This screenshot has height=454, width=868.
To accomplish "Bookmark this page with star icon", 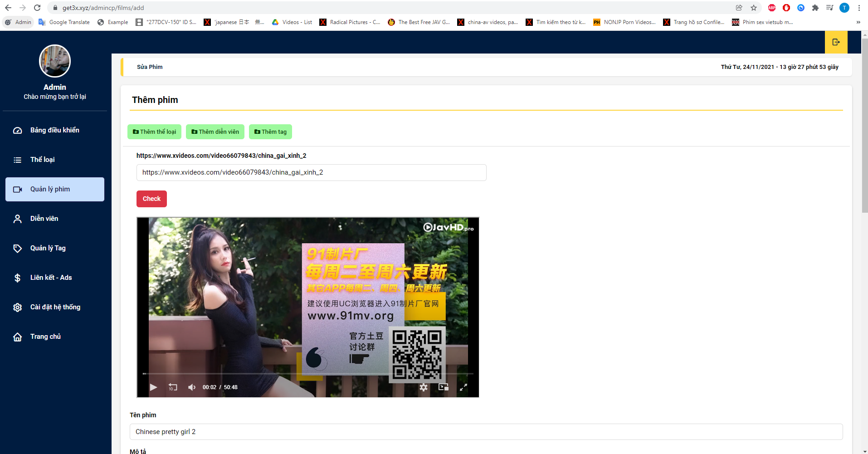I will 754,8.
